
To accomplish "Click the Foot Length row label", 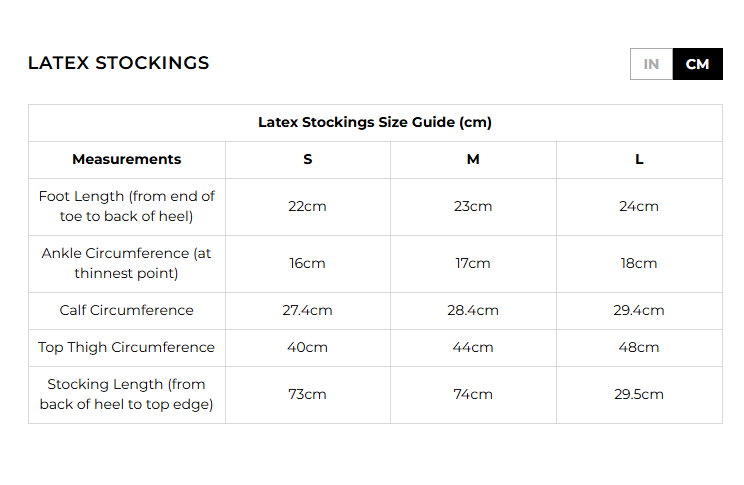I will [127, 206].
